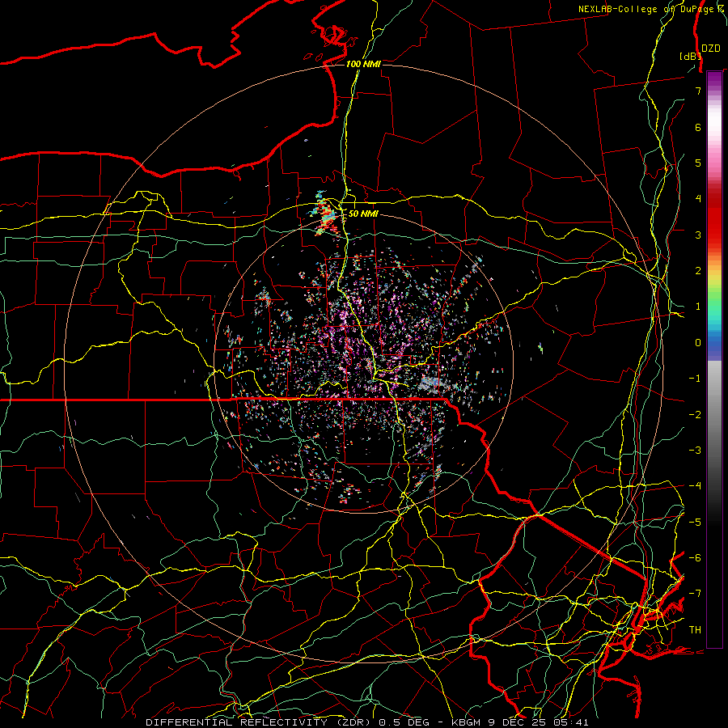Click the "3" value on the dB scale
The height and width of the screenshot is (728, 728).
(698, 235)
